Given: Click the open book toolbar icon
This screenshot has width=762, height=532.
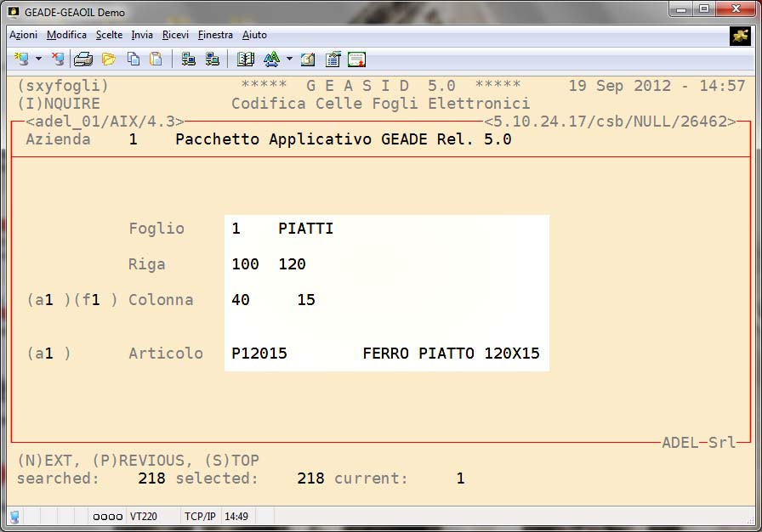Looking at the screenshot, I should pos(246,59).
